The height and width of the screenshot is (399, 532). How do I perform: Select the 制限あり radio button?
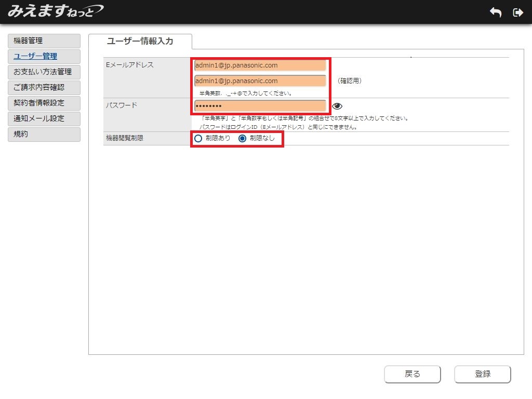198,139
